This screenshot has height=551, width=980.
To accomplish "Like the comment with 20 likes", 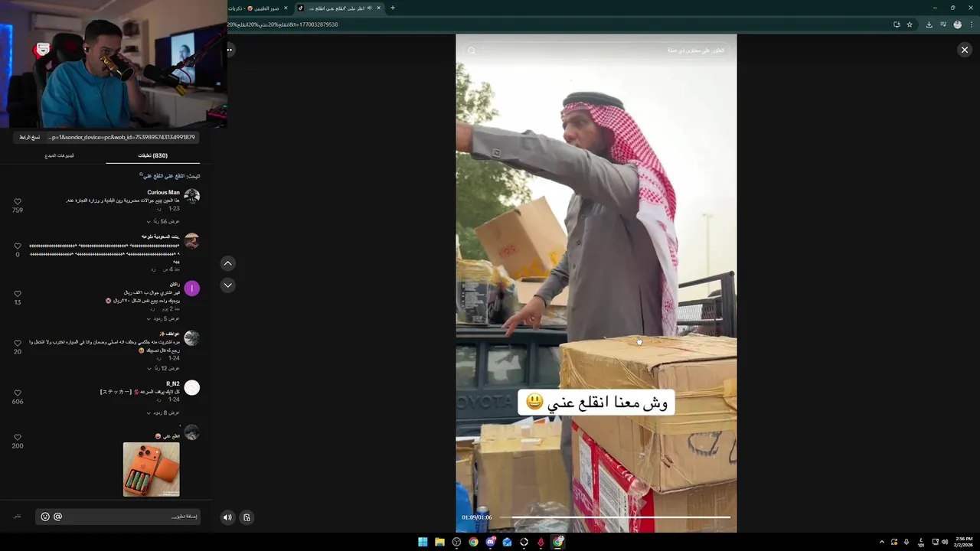I will (18, 344).
